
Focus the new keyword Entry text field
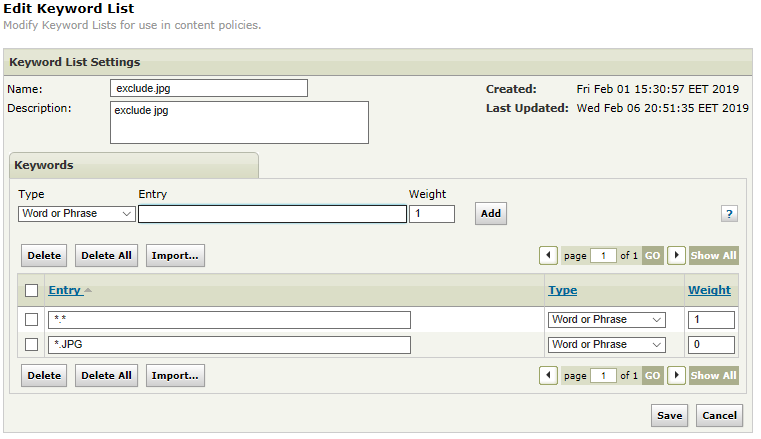click(x=272, y=214)
